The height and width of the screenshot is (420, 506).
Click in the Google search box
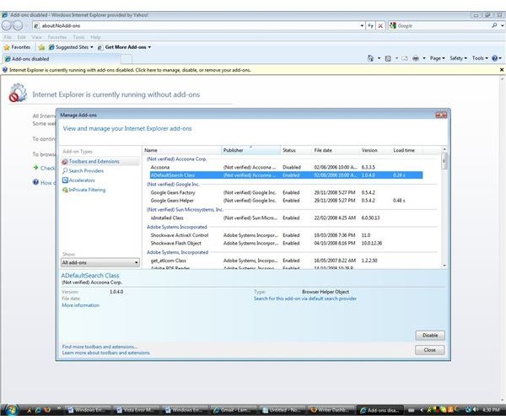coord(444,26)
